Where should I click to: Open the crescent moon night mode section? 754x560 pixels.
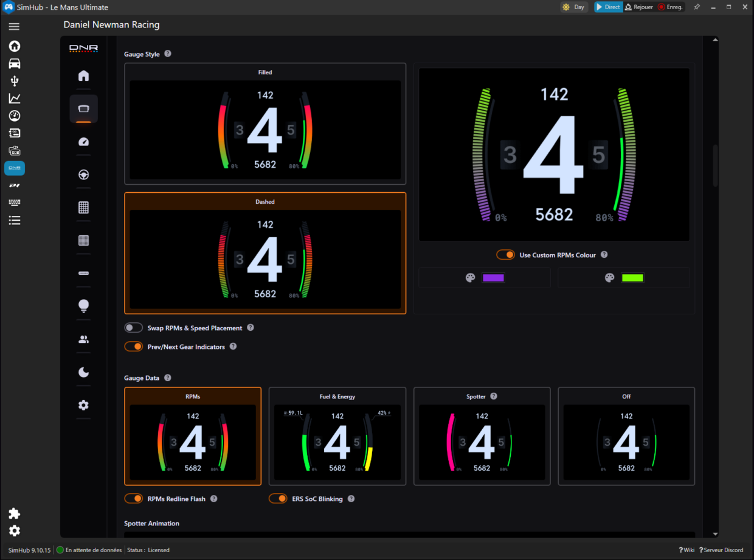click(84, 372)
